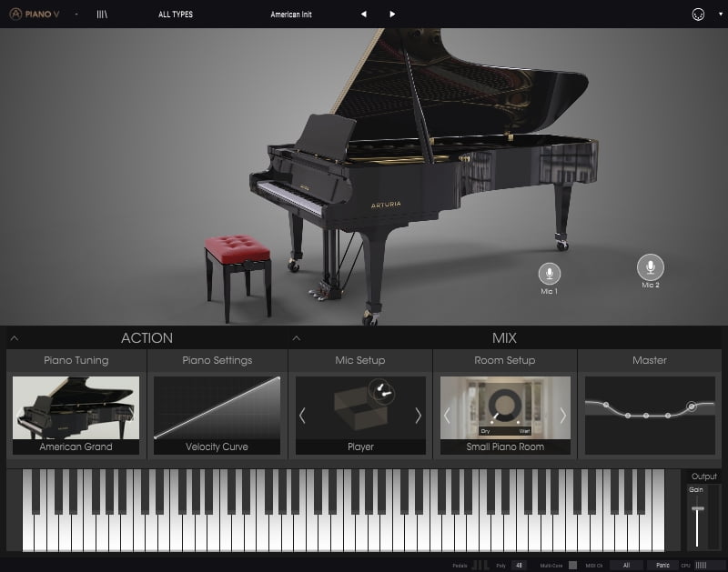Click the room Dry/Wet knob
Screen dimensions: 728x572
click(x=505, y=406)
